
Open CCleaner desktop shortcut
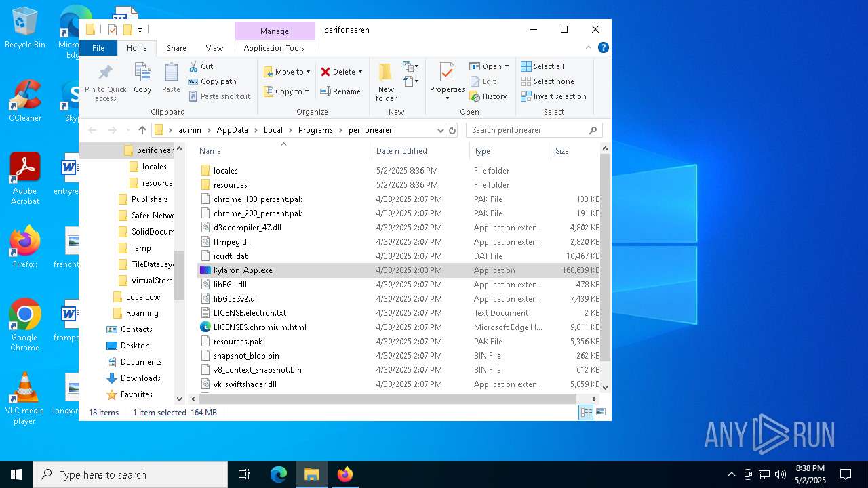pos(25,101)
